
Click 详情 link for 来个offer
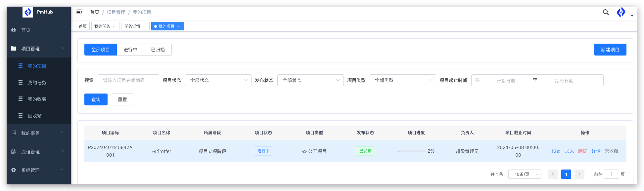596,151
